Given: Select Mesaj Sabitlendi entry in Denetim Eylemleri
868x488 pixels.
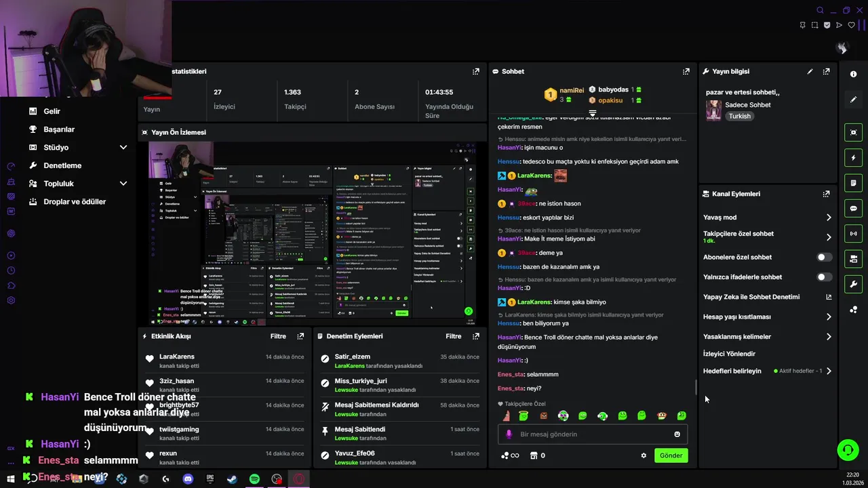Looking at the screenshot, I should (x=360, y=430).
